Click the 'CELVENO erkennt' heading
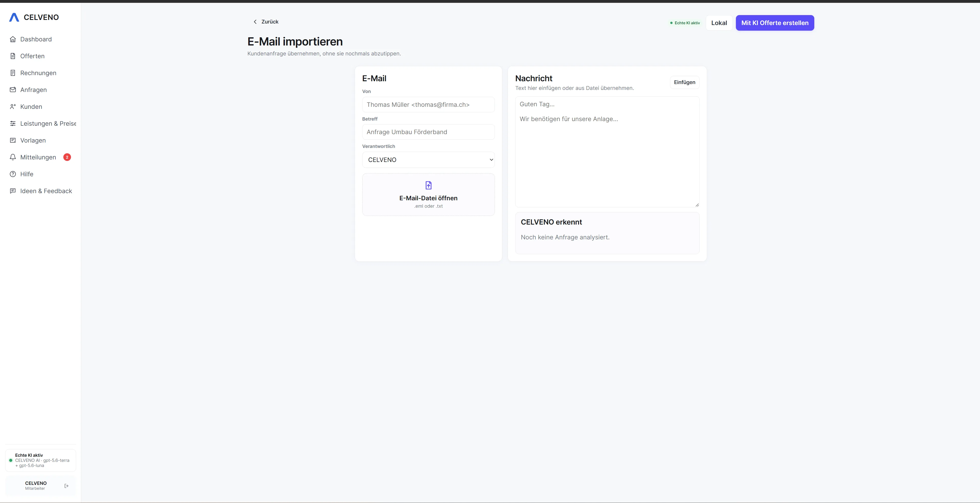The height and width of the screenshot is (503, 980). (x=551, y=222)
